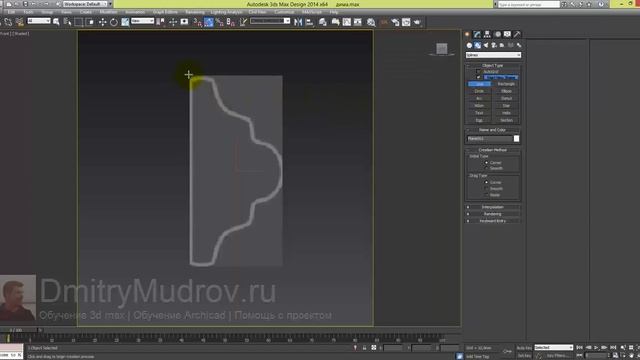Toggle the Spinner Snap button

coord(231,22)
